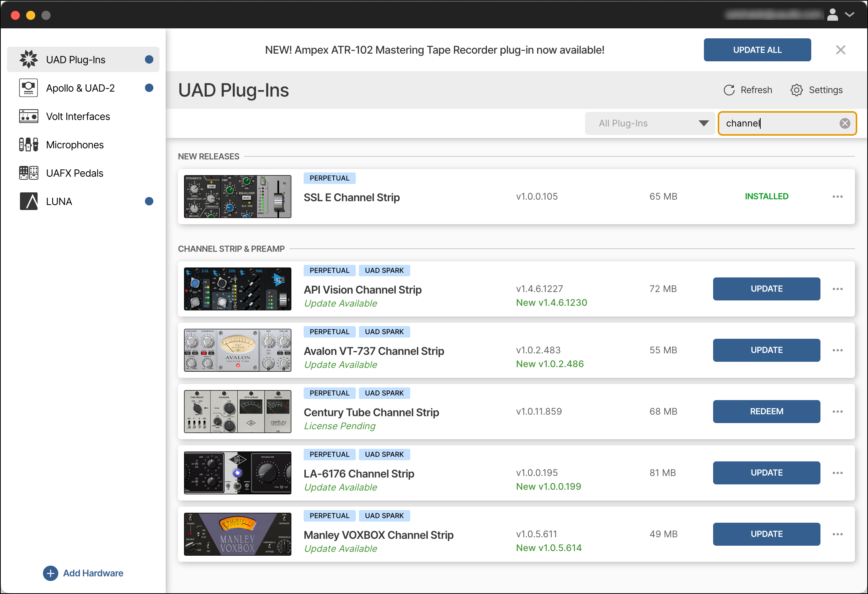Redeem the Century Tube Channel Strip license
This screenshot has height=594, width=868.
[x=766, y=411]
